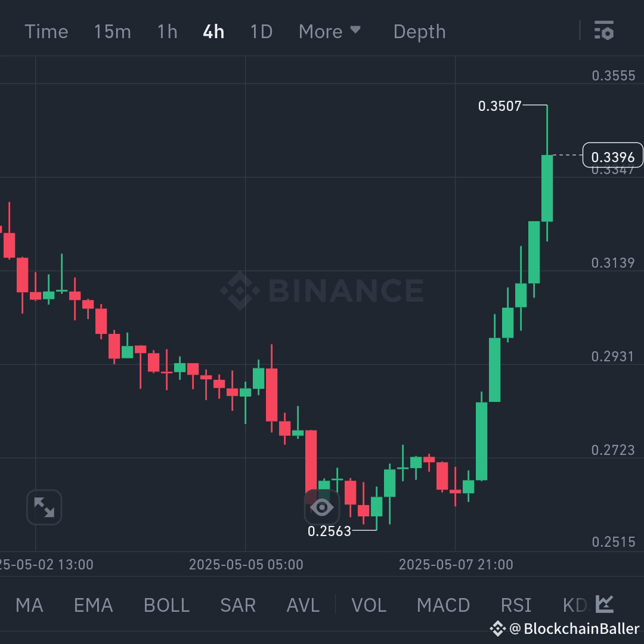The image size is (644, 644).
Task: Click the current price label 0.3396
Action: click(x=613, y=156)
